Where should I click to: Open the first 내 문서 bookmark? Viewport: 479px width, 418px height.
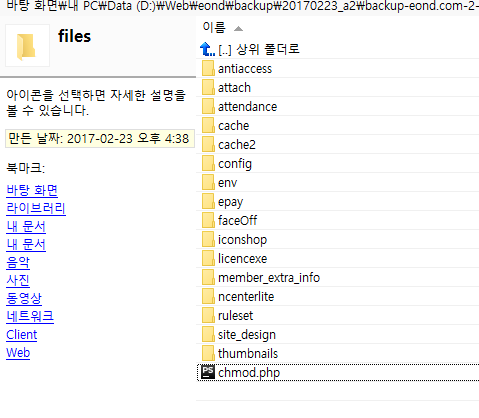26,227
